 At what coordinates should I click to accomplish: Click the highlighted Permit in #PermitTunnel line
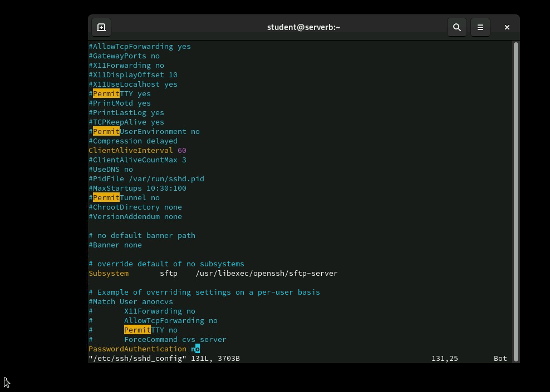[105, 197]
